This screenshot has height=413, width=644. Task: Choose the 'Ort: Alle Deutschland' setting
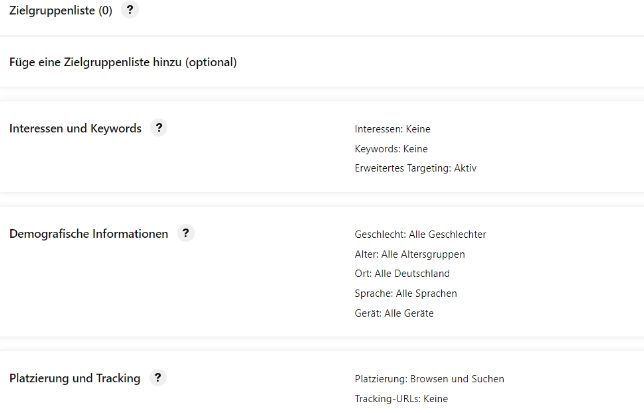pos(402,274)
